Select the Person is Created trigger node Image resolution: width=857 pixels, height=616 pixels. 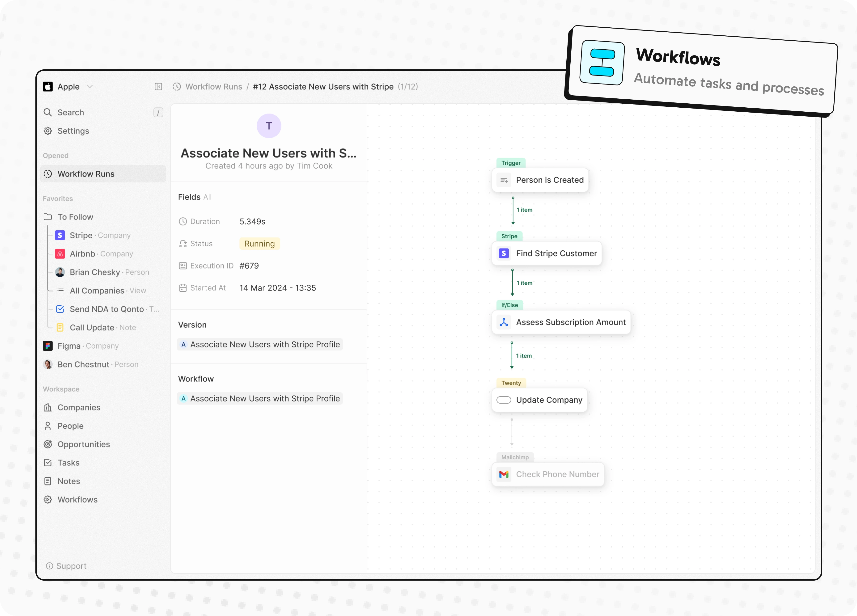(540, 180)
